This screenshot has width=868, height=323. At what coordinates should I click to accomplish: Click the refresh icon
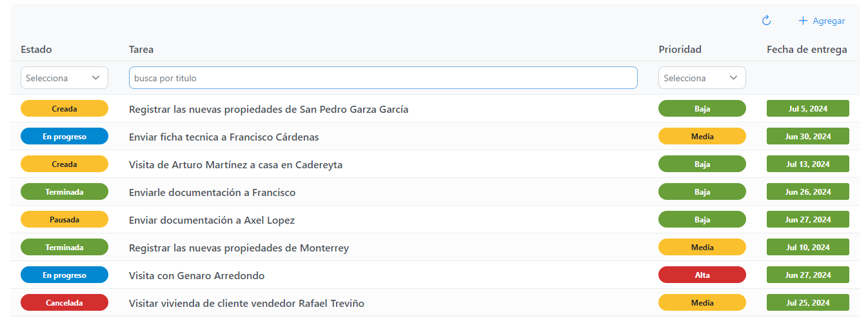click(x=766, y=21)
